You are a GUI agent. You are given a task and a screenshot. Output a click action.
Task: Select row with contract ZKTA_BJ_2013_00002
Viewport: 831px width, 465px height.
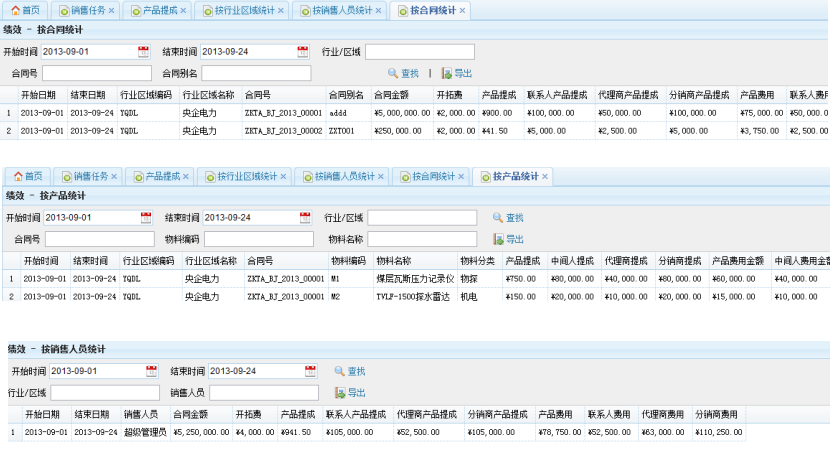click(x=284, y=131)
